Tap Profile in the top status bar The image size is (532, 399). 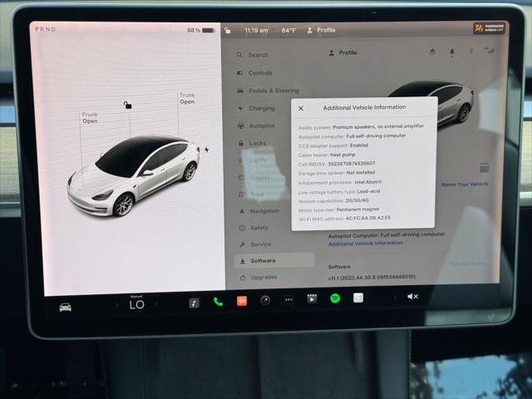(322, 30)
